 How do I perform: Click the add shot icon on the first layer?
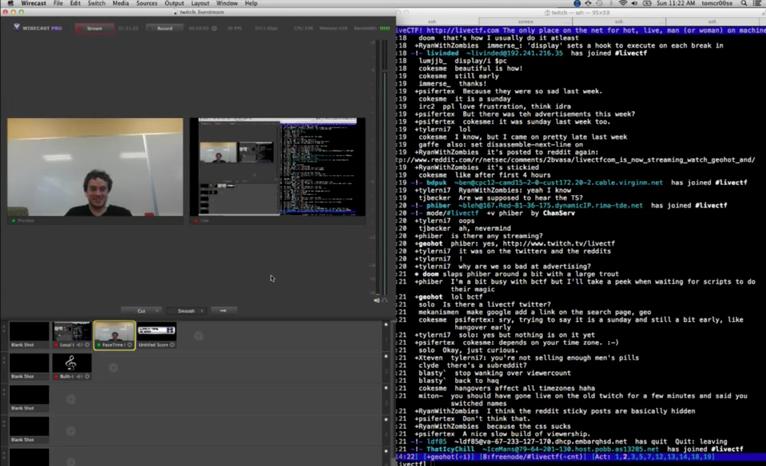click(x=199, y=335)
